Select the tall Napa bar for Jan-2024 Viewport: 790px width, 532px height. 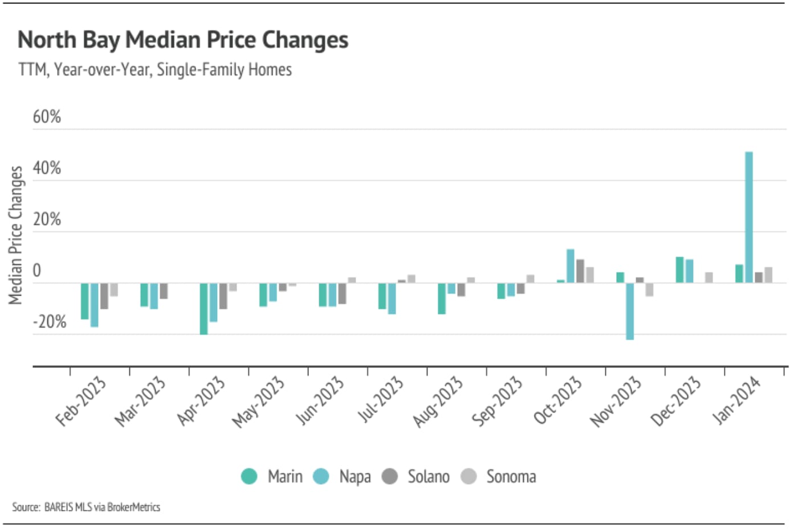[749, 217]
